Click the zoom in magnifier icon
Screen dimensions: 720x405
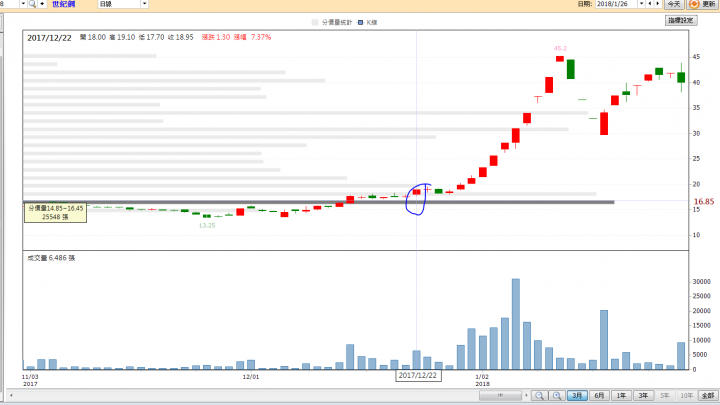557,395
